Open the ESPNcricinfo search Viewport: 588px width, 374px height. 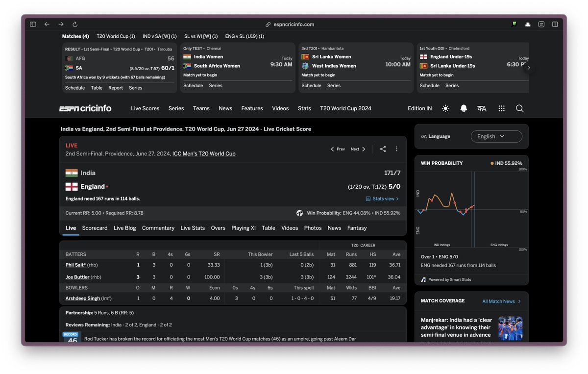click(x=519, y=108)
